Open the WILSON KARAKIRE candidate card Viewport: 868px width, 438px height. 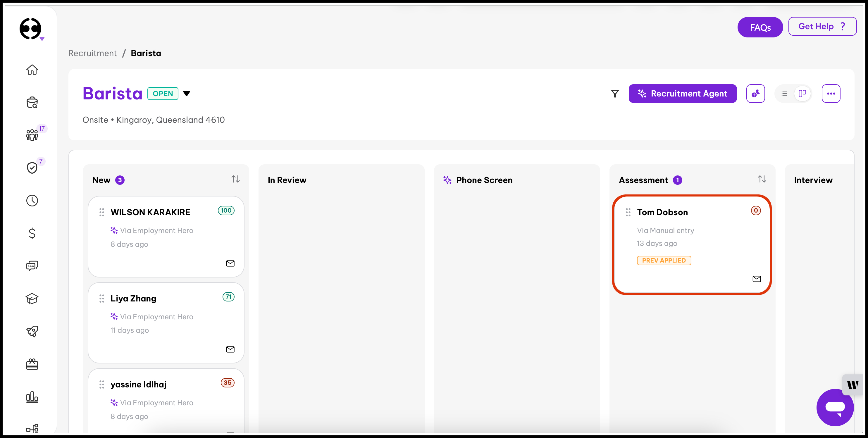click(x=150, y=212)
